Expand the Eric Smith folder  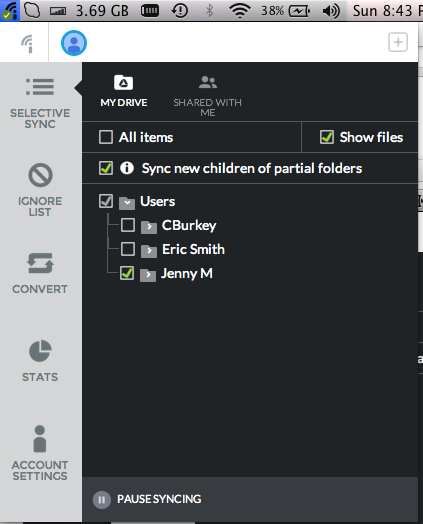tap(149, 251)
